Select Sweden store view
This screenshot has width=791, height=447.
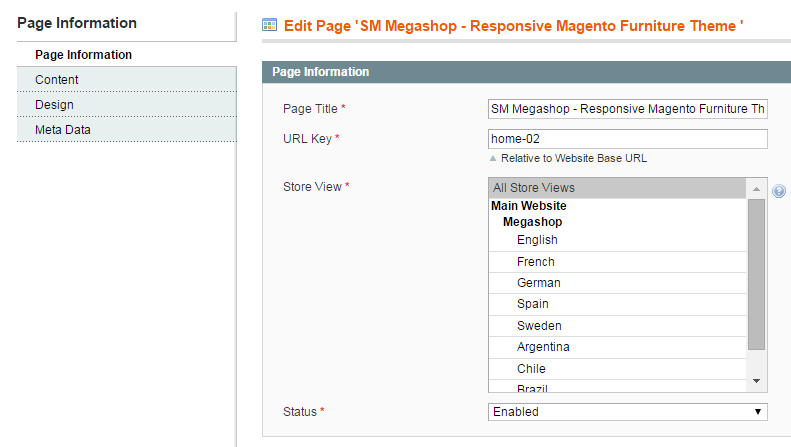pos(617,326)
